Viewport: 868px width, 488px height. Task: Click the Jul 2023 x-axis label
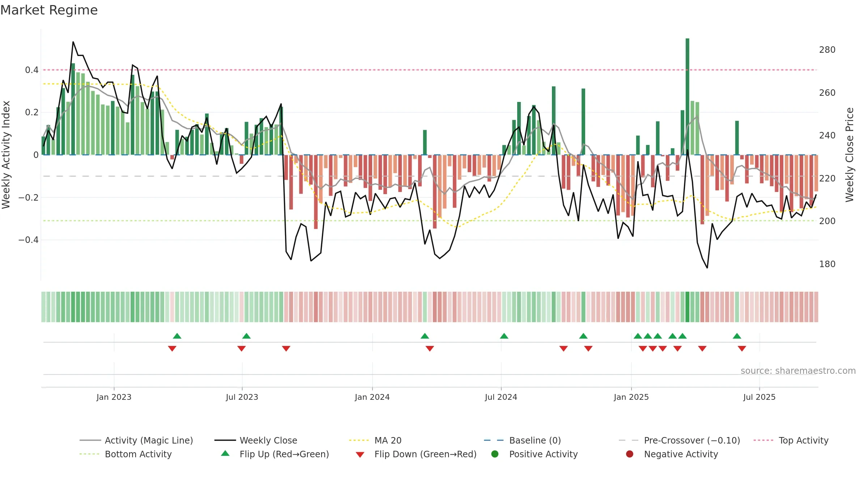[x=242, y=397]
